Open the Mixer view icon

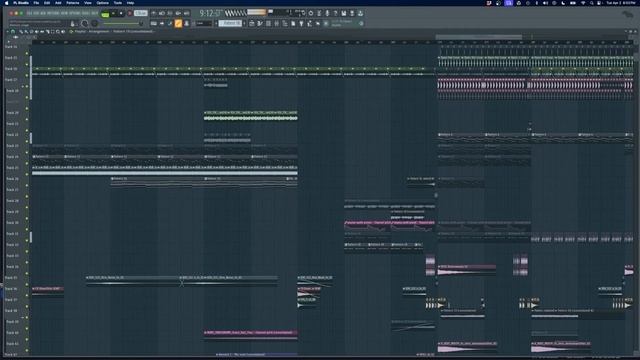[x=276, y=23]
